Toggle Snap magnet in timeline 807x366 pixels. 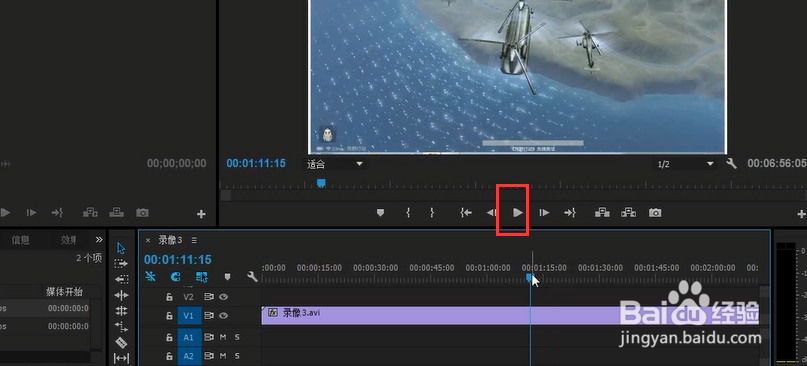(x=175, y=277)
